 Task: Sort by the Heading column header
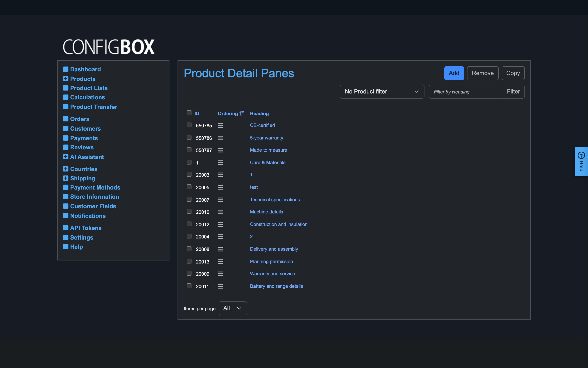(259, 113)
